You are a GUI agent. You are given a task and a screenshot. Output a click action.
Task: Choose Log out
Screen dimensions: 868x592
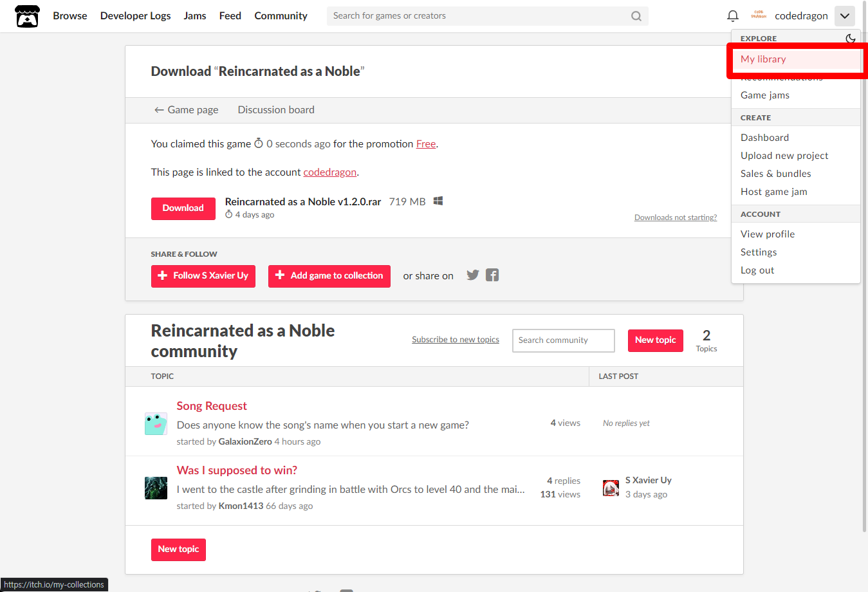pyautogui.click(x=796, y=270)
